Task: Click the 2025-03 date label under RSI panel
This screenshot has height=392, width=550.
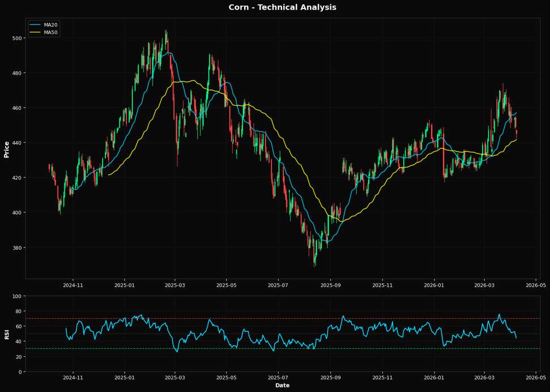Action: pyautogui.click(x=174, y=378)
